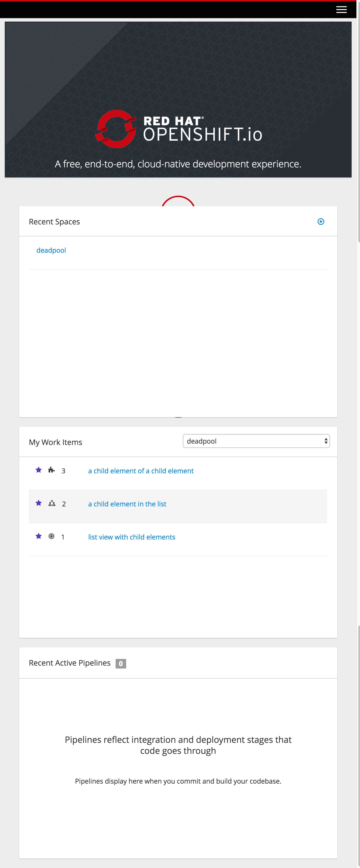This screenshot has height=868, width=360.
Task: Open the deadpool recent space link
Action: (x=51, y=250)
